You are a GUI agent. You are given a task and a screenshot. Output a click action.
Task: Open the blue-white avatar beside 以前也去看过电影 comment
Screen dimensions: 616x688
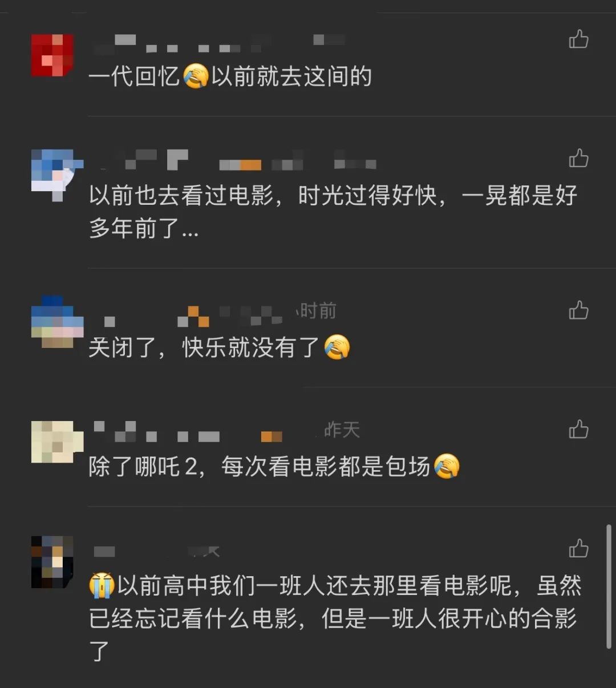56,175
